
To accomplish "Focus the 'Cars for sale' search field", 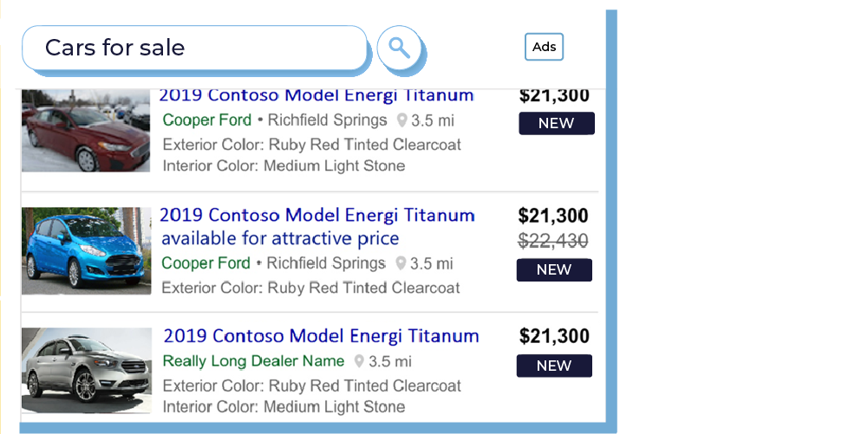I will [194, 48].
